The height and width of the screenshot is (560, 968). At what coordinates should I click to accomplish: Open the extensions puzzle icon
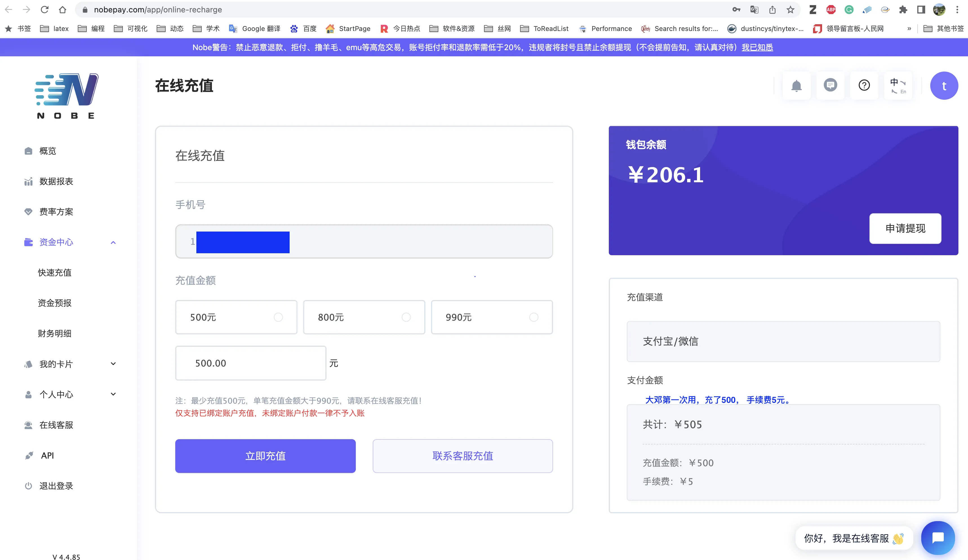pyautogui.click(x=903, y=10)
